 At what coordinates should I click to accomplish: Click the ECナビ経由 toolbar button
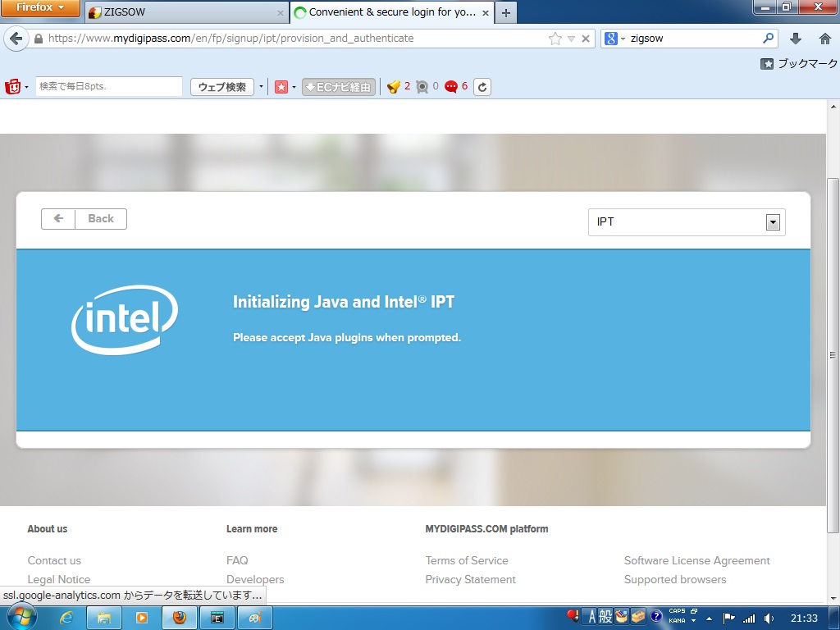click(339, 87)
